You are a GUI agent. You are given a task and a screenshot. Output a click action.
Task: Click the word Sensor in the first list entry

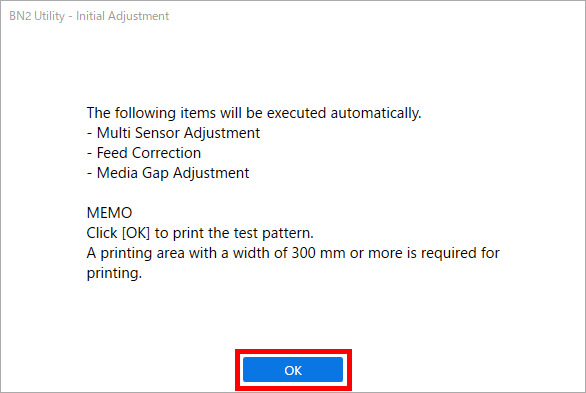157,133
